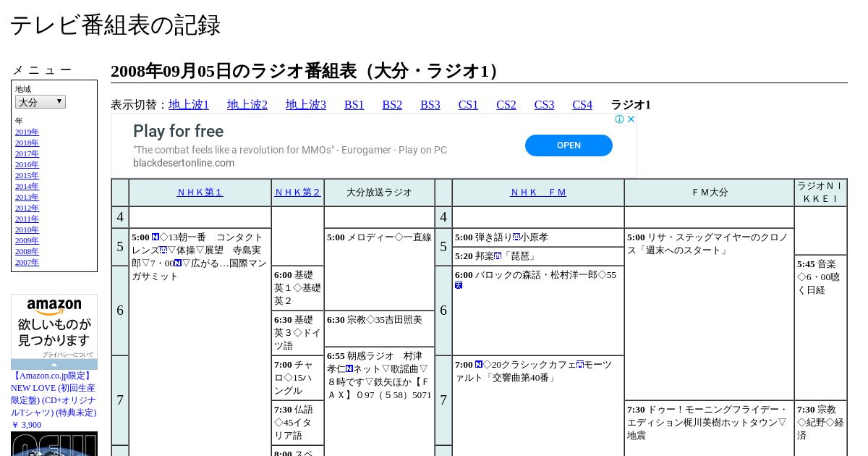Open the 2010年 archive link
868x456 pixels.
[x=27, y=230]
